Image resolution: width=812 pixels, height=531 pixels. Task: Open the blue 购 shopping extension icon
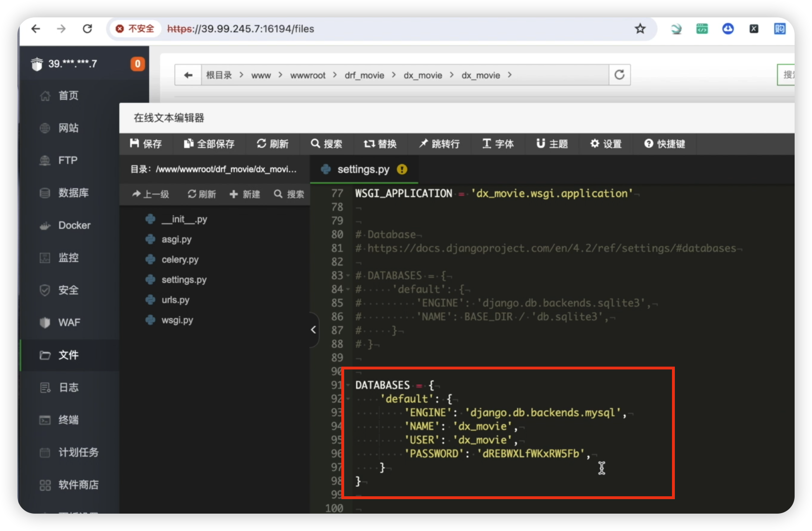point(780,29)
